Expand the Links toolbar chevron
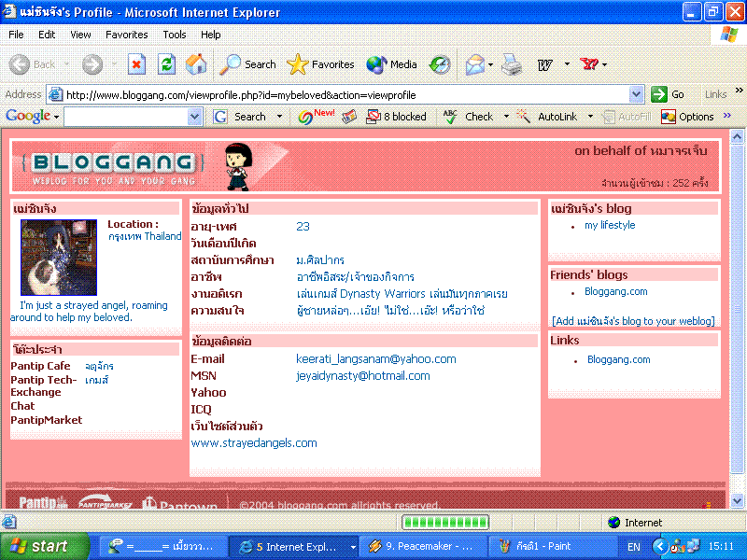 739,90
